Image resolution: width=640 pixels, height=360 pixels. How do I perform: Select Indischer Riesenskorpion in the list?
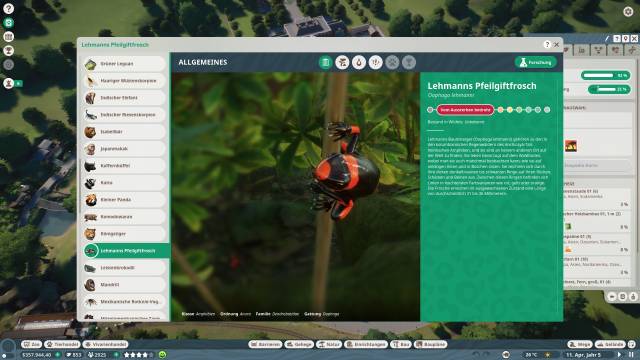pyautogui.click(x=124, y=115)
